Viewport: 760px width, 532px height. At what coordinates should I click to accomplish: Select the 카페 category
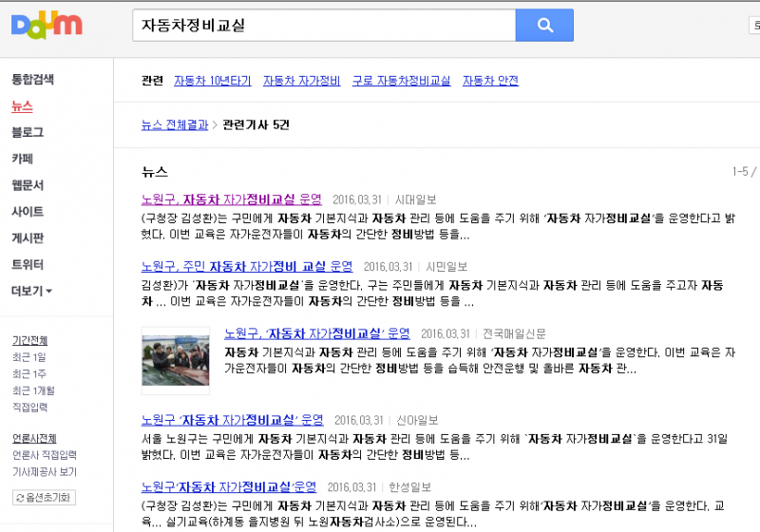(22, 159)
